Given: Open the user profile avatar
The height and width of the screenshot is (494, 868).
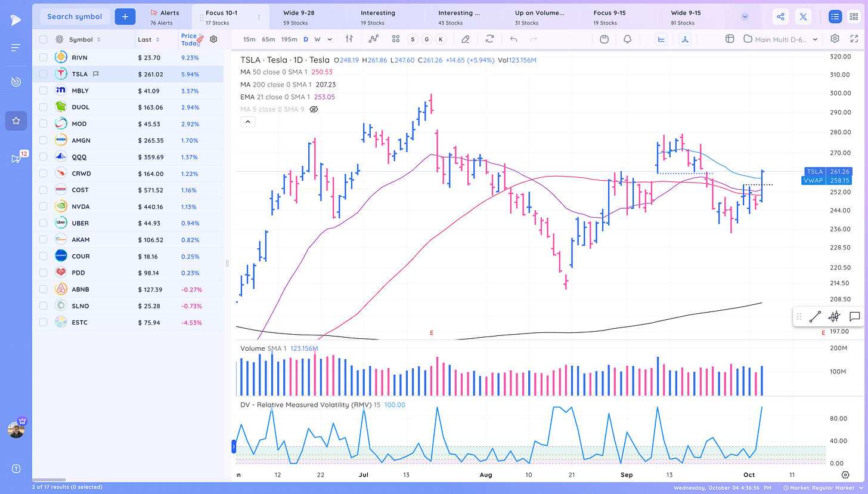Looking at the screenshot, I should point(16,430).
